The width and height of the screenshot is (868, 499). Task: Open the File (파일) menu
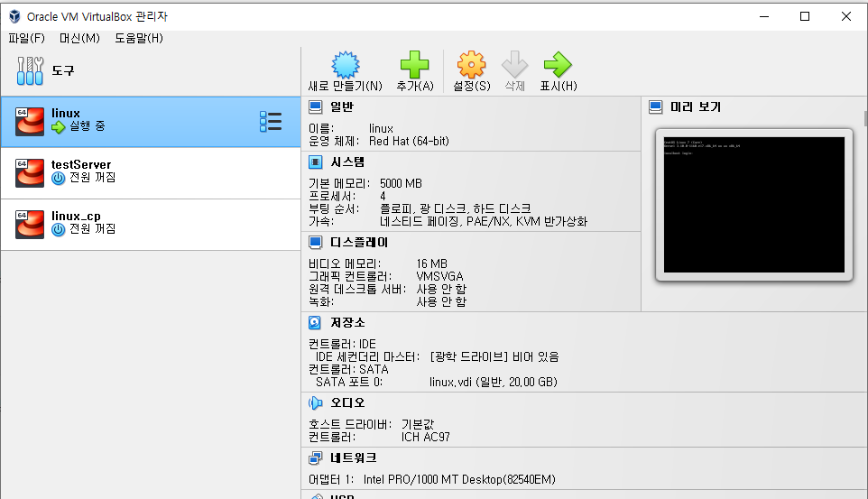point(26,38)
